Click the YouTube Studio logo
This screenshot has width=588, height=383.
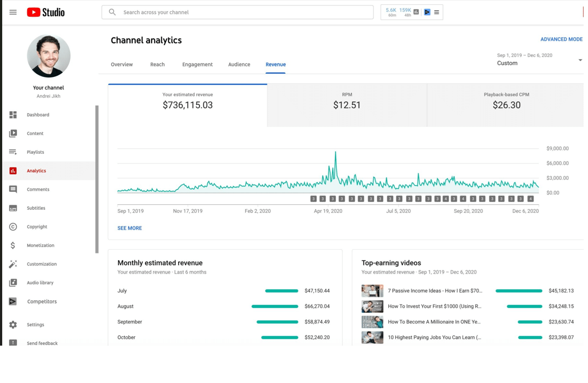(45, 12)
